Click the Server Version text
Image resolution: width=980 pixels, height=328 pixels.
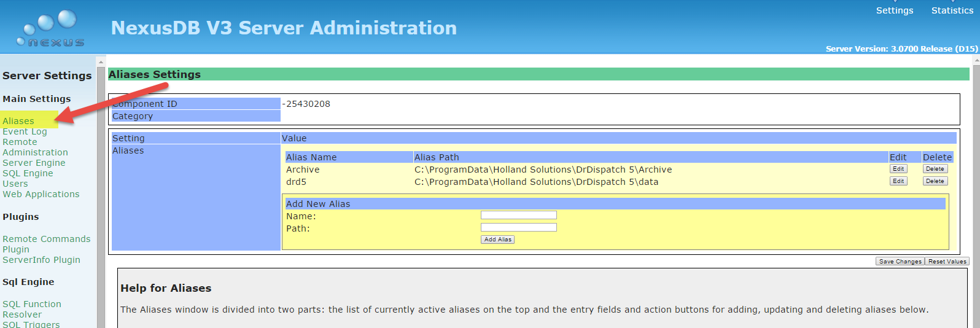tap(901, 49)
